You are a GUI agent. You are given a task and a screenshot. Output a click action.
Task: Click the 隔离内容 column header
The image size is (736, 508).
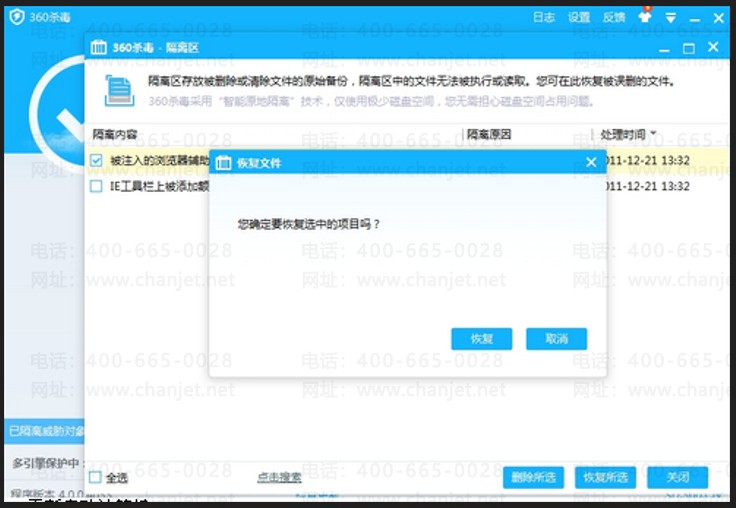coord(115,135)
